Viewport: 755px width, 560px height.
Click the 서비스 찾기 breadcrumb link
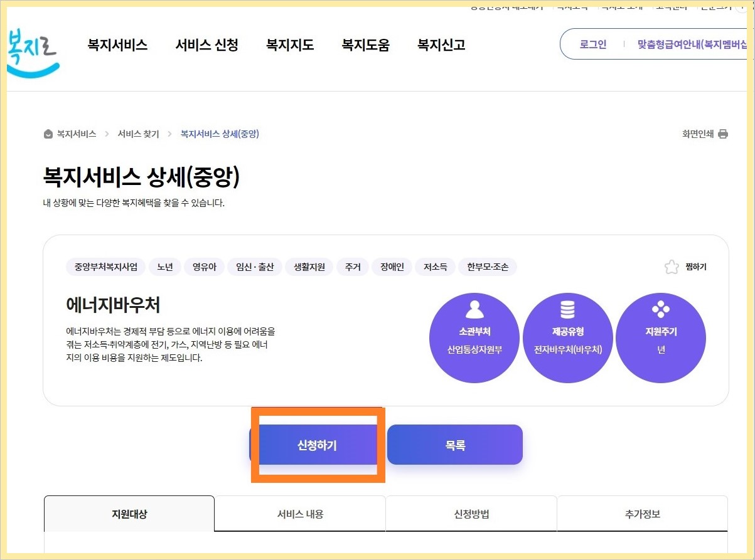tap(137, 133)
